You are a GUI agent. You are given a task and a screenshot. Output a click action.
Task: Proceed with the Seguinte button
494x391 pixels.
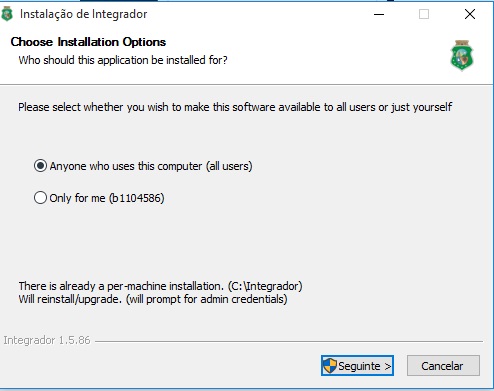click(x=357, y=366)
